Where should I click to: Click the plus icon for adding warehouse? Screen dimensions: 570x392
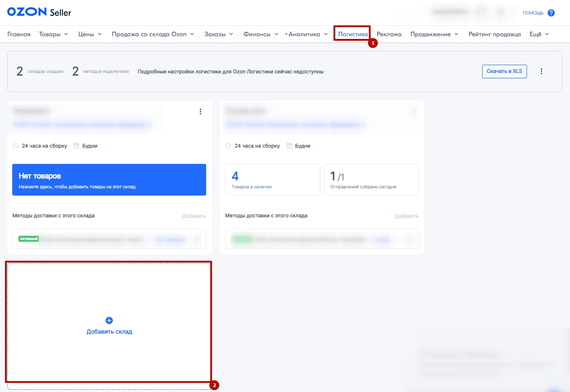(109, 320)
